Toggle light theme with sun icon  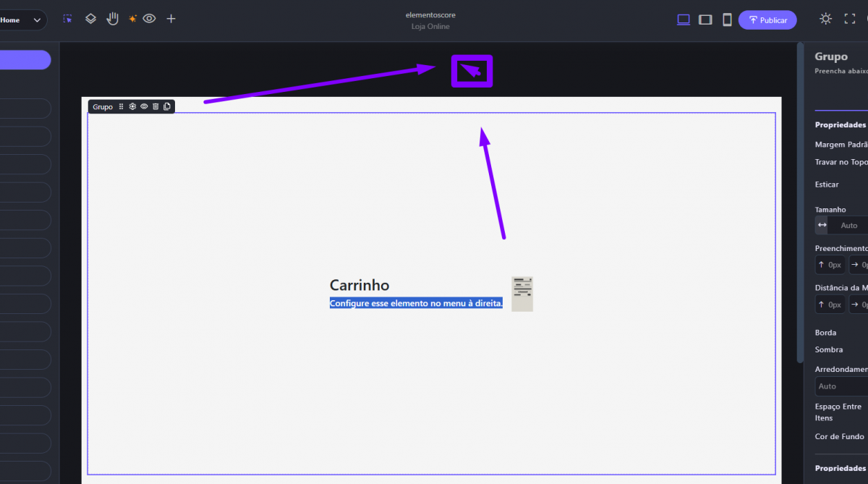point(825,20)
